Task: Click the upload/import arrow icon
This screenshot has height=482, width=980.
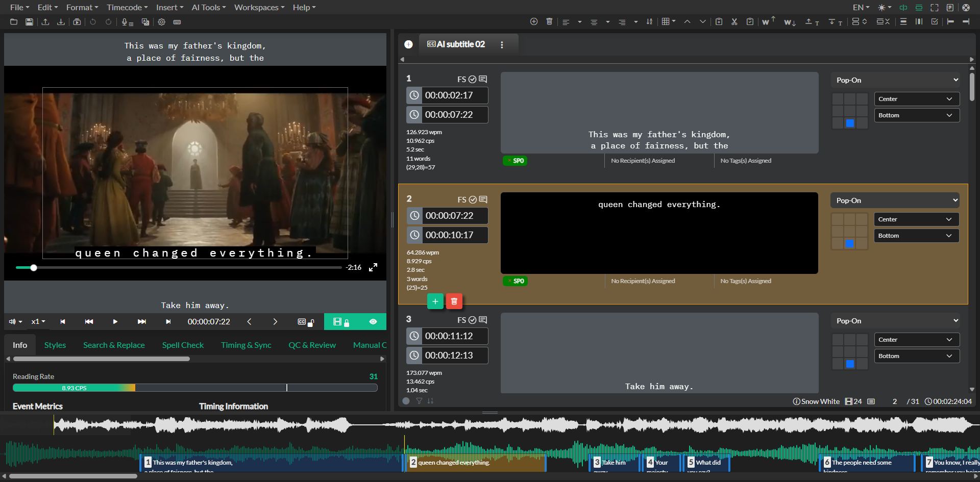Action: (45, 22)
